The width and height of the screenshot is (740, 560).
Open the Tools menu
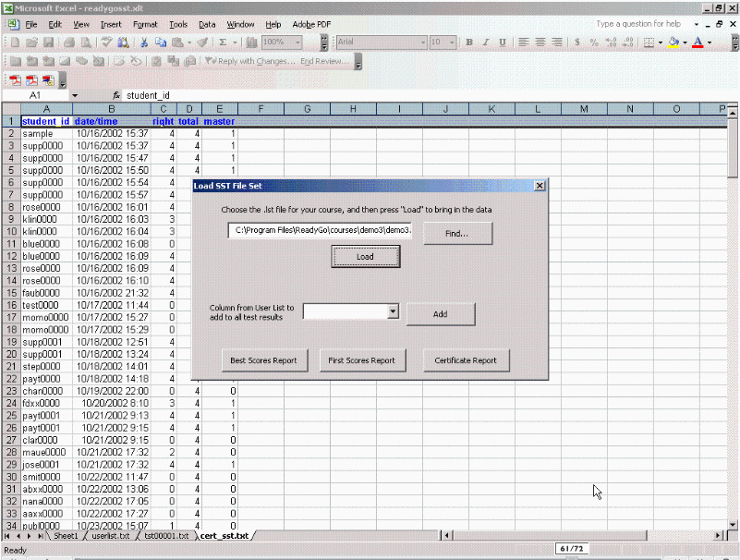(178, 25)
